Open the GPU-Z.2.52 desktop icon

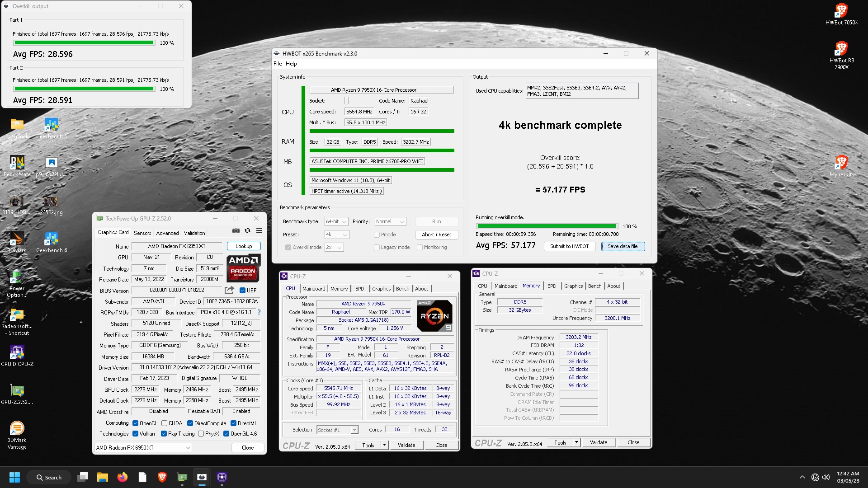tap(17, 394)
